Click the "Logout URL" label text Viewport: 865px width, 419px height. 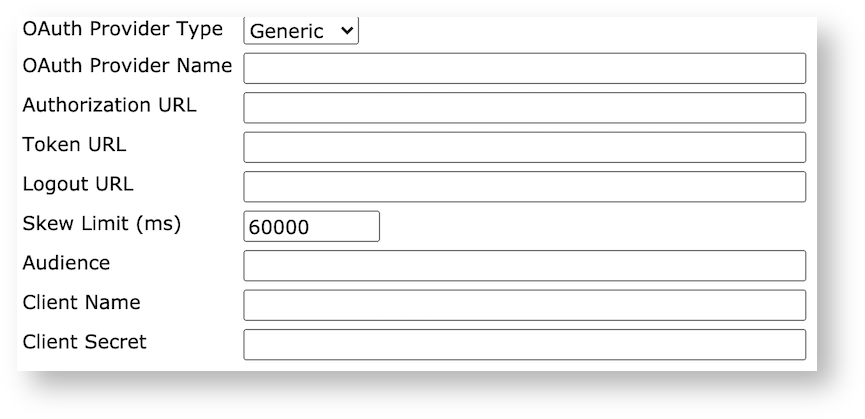tap(77, 184)
